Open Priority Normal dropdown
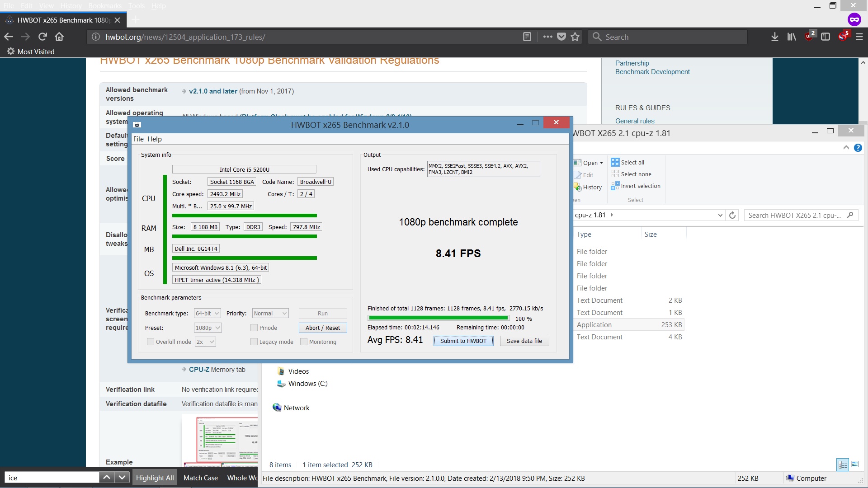868x488 pixels. [270, 313]
